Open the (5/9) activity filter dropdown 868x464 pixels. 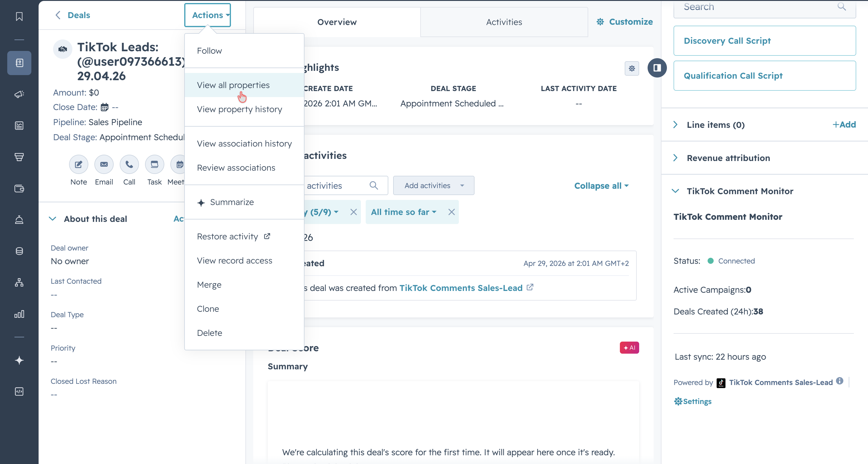(x=321, y=212)
